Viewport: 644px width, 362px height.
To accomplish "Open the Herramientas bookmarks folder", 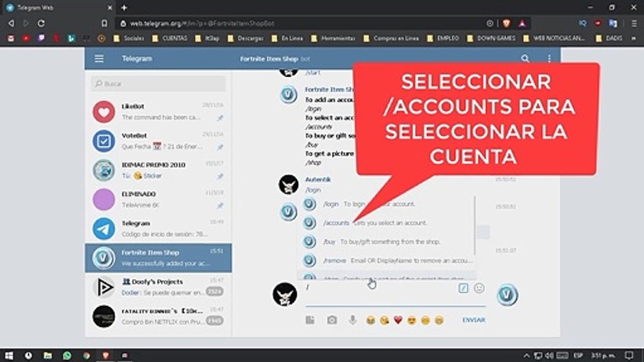I will click(x=333, y=38).
